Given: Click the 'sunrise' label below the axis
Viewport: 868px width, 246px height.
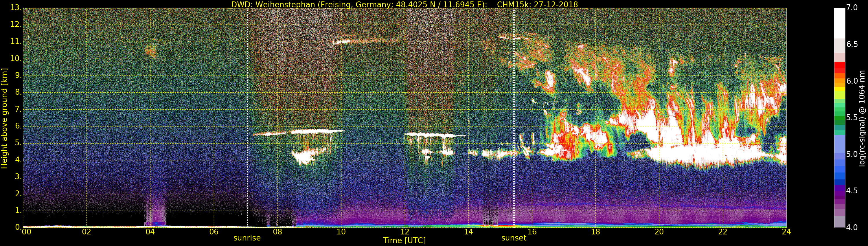Looking at the screenshot, I should pos(247,238).
